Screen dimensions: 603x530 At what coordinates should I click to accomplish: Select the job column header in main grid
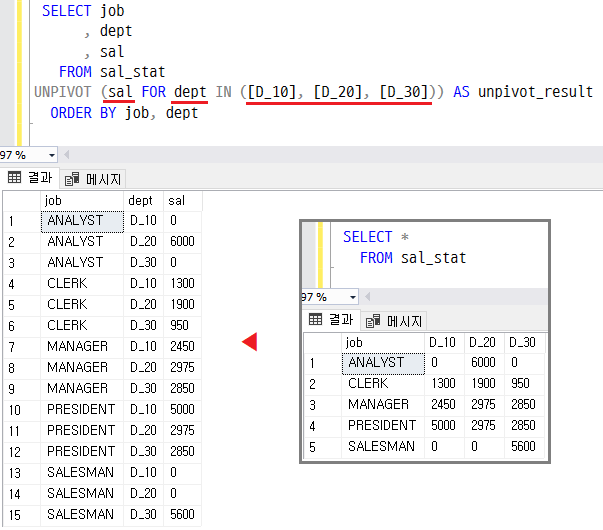coord(82,201)
